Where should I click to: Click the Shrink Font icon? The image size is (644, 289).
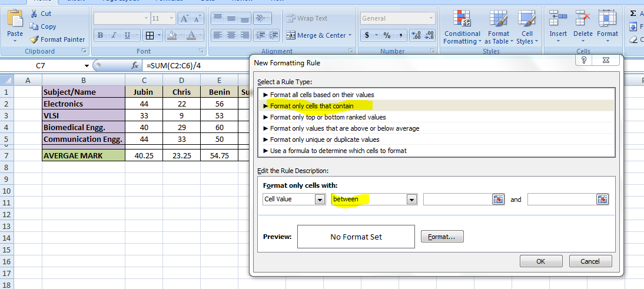(198, 18)
